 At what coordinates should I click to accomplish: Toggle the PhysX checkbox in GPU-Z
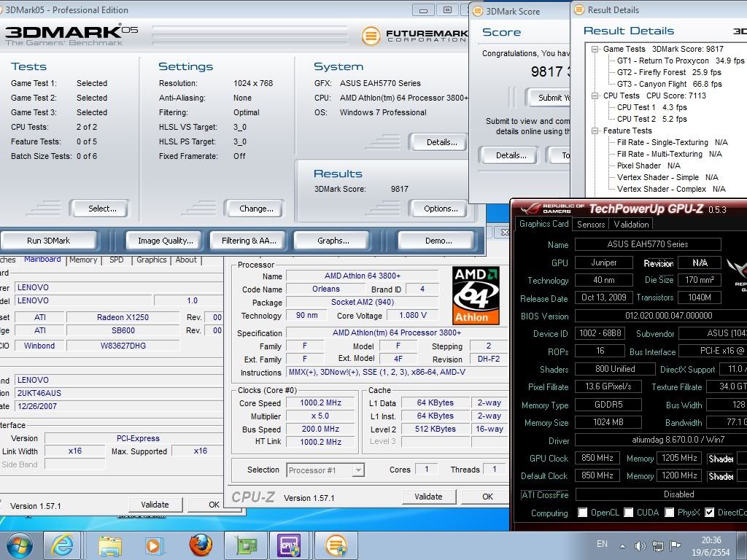tap(670, 513)
